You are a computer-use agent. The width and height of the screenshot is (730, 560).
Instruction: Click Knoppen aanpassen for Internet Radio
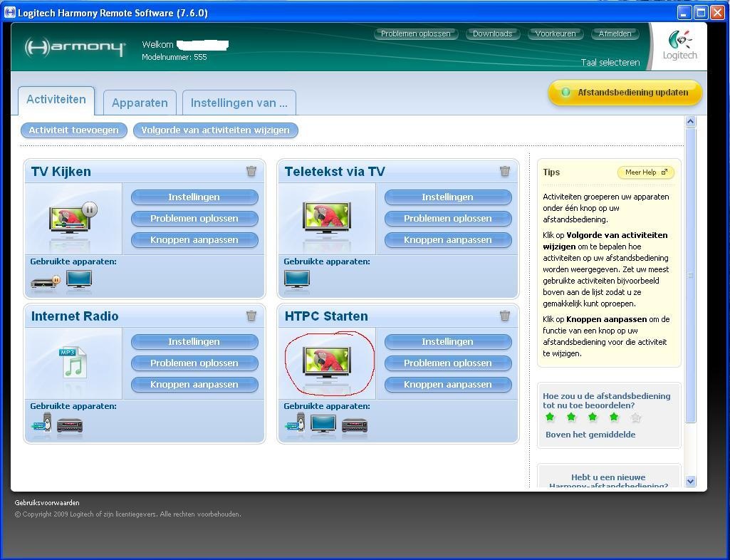(x=194, y=384)
